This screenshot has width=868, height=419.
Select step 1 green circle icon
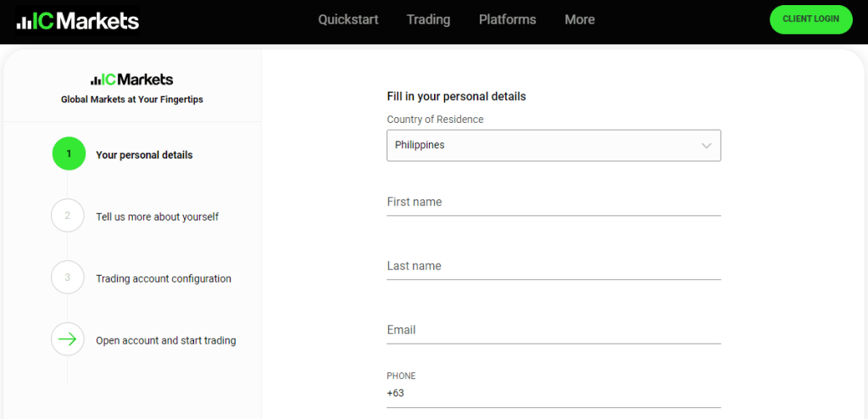point(69,154)
